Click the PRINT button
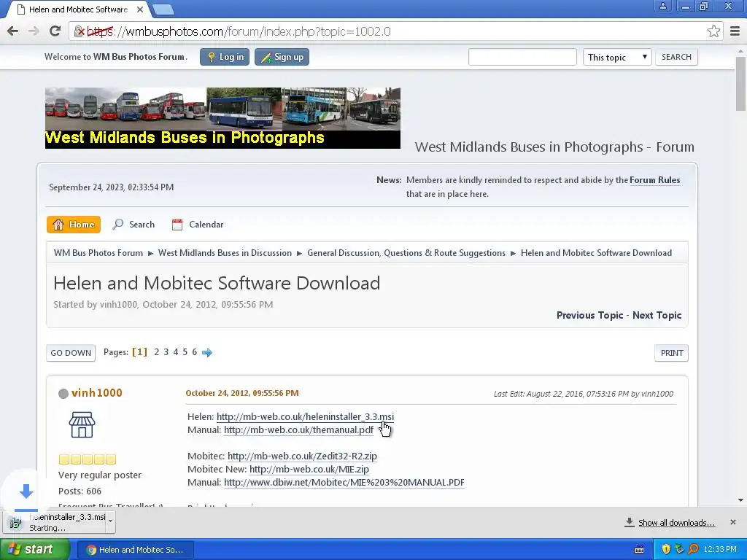Screen dimensions: 747x560 point(672,353)
